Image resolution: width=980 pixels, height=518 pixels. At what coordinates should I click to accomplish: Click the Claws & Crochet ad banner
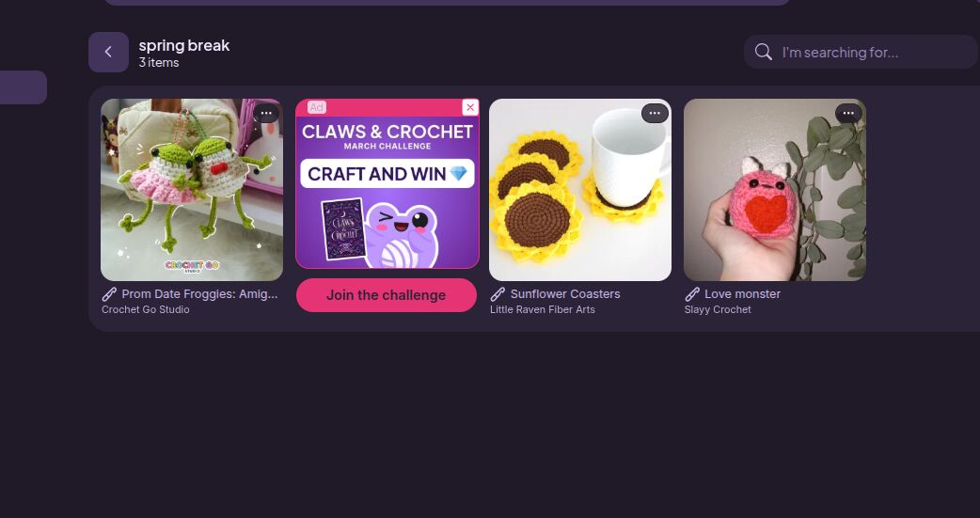point(387,183)
